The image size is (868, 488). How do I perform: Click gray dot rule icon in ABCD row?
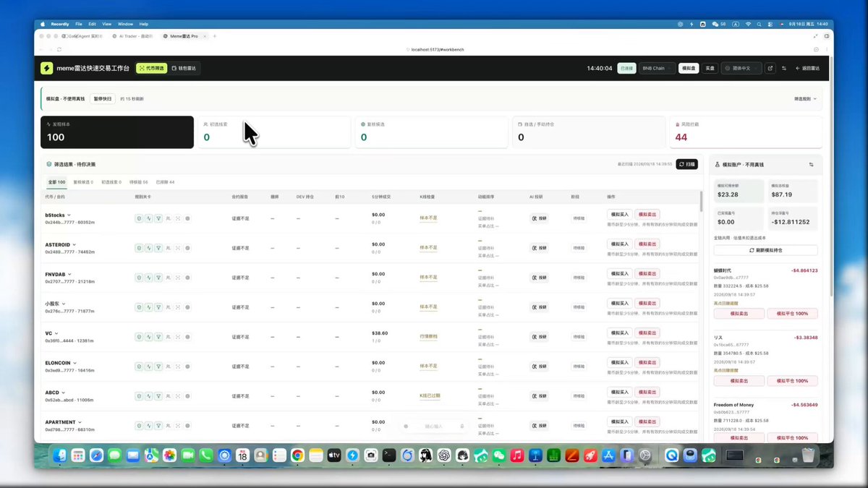click(x=187, y=395)
